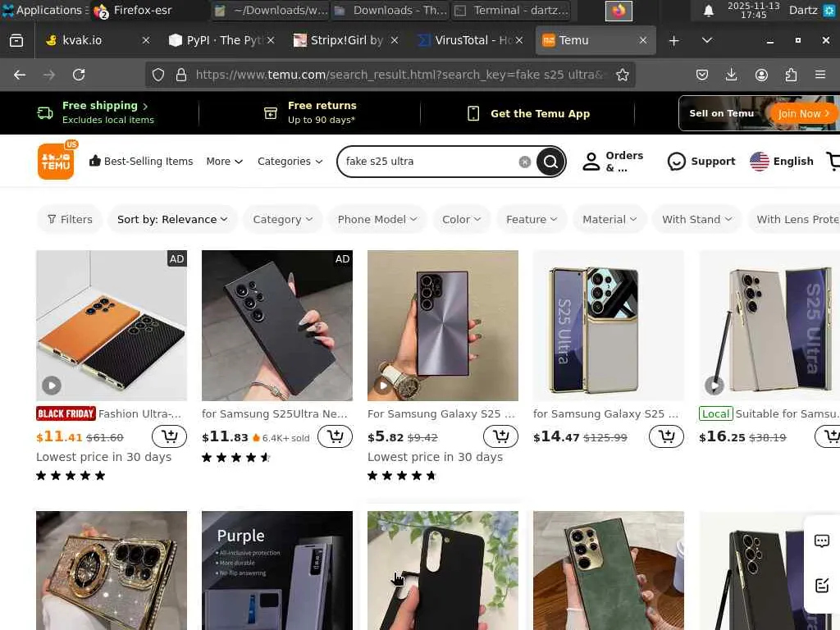This screenshot has height=630, width=840.
Task: Open the Firefox account icon
Action: click(x=761, y=75)
